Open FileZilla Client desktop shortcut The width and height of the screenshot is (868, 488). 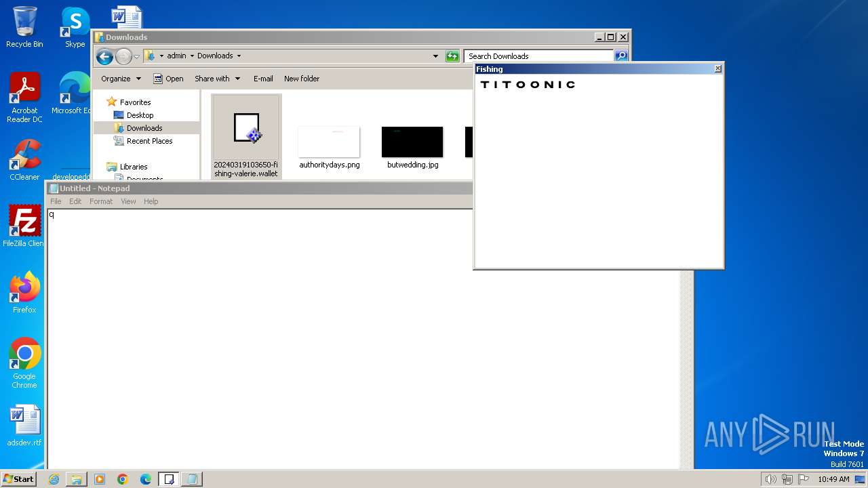pyautogui.click(x=23, y=226)
